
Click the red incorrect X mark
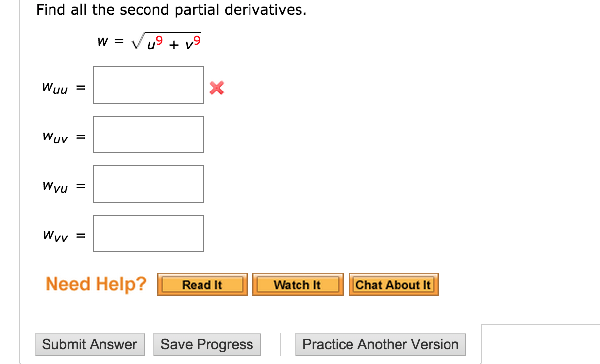[x=216, y=89]
